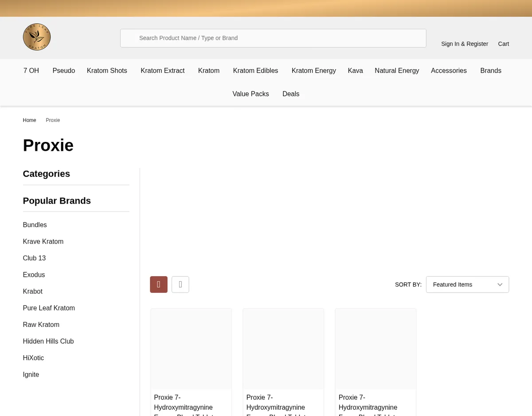Click the SORT BY label
This screenshot has height=416, width=532.
[408, 285]
